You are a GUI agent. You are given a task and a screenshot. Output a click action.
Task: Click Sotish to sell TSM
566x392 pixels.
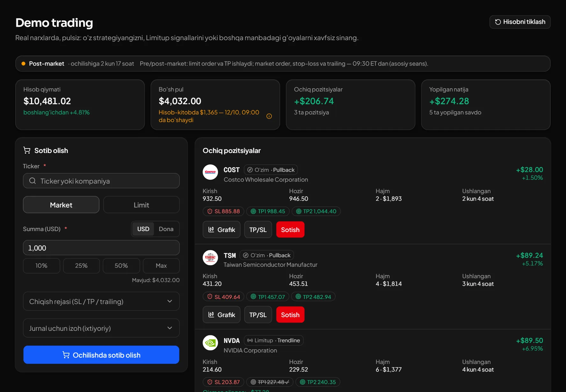tap(290, 315)
